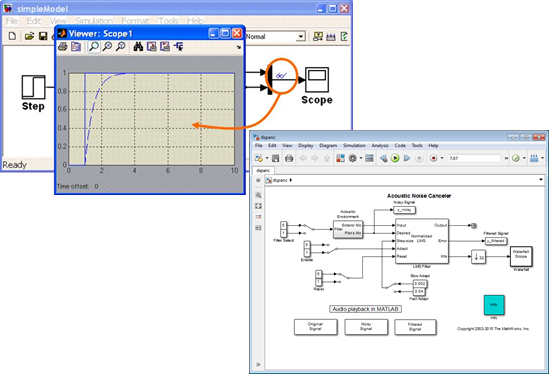Click Up to parent arrow in dspanc
The height and width of the screenshot is (374, 549).
327,158
